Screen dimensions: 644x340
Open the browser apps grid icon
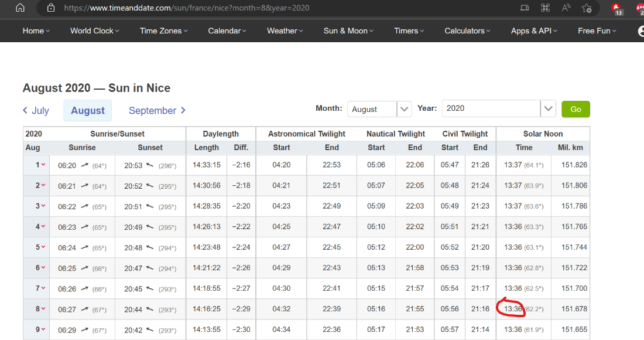click(545, 8)
